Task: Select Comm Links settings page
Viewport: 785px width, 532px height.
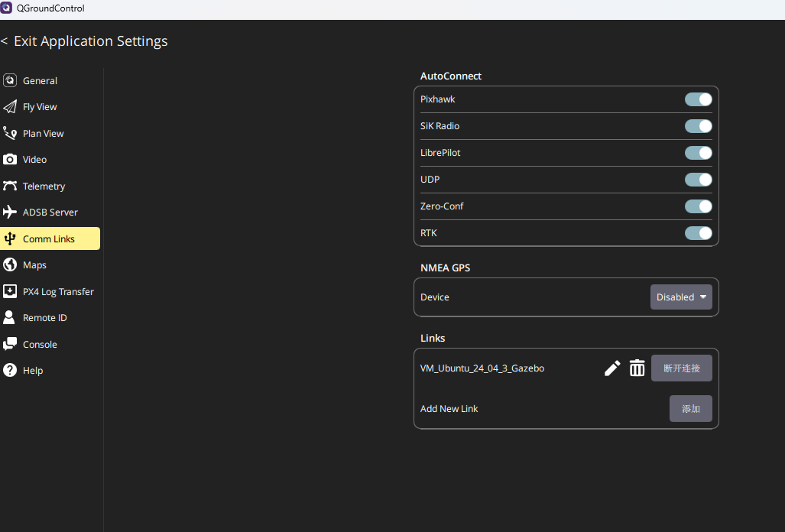Action: pos(50,238)
